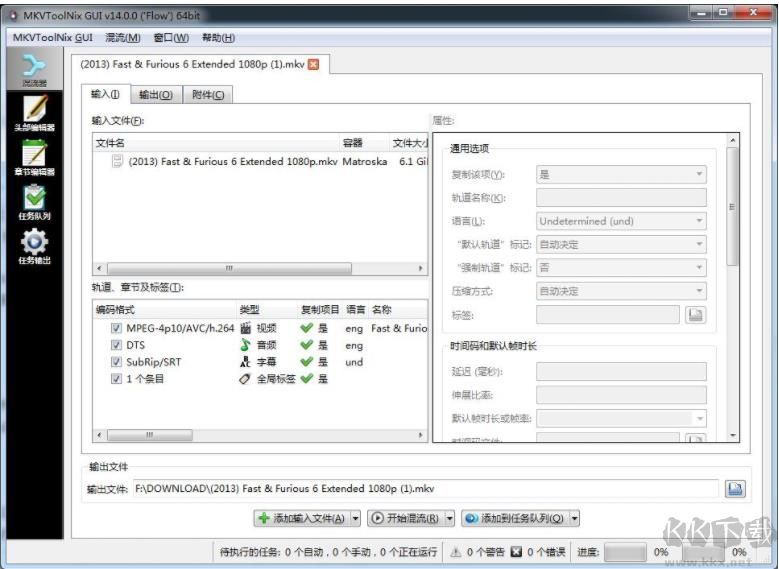Image resolution: width=779 pixels, height=569 pixels.
Task: Open the header editor (头部编辑器)
Action: point(34,113)
